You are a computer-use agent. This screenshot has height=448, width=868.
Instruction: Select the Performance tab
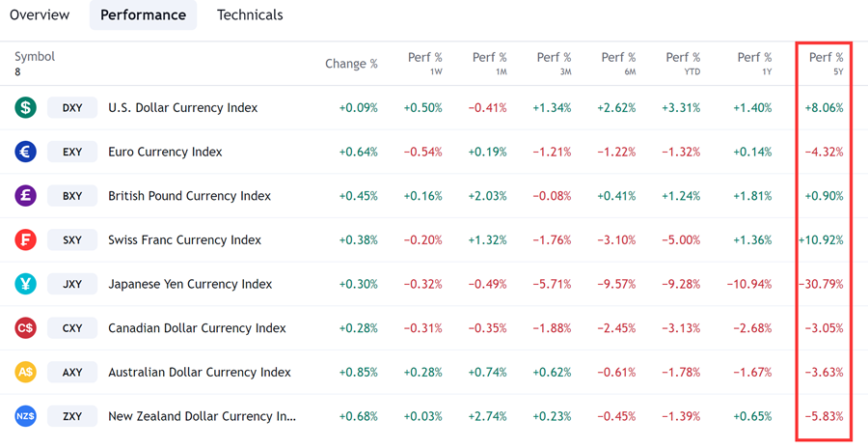(x=143, y=15)
